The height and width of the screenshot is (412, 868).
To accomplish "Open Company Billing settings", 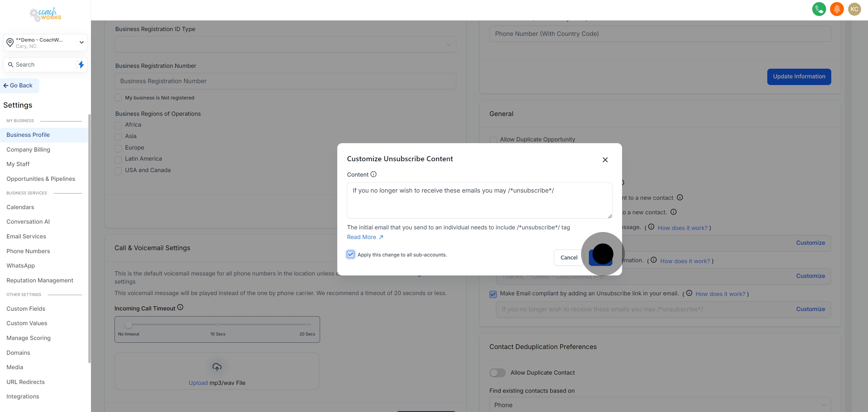I will point(28,149).
